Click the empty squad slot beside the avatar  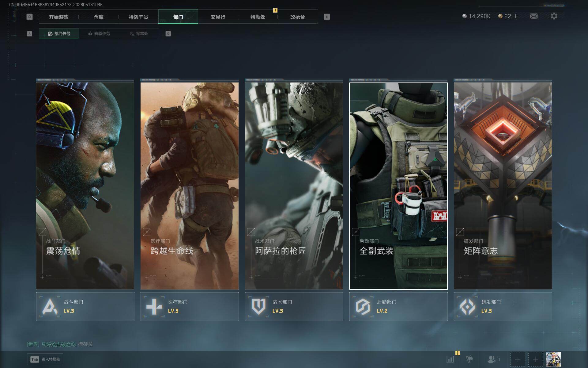coord(535,359)
